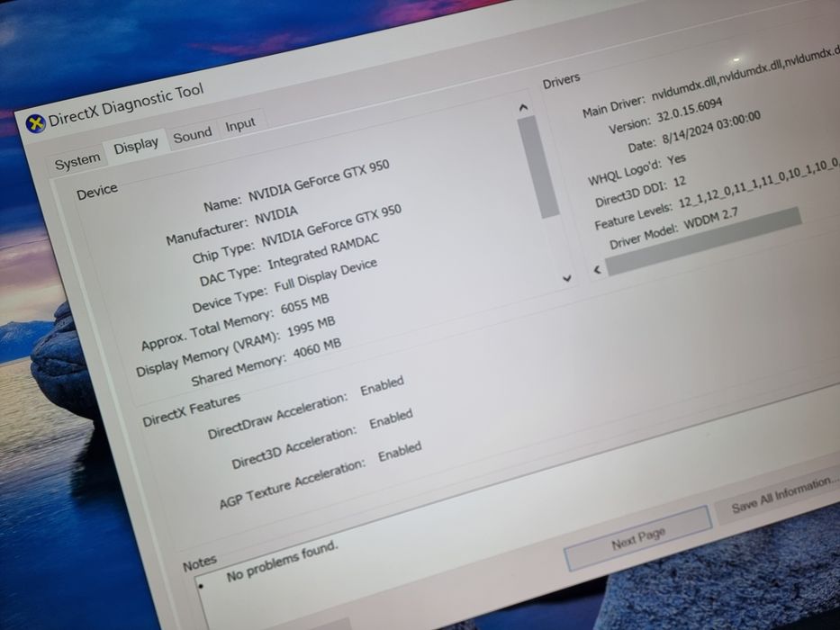Click the Device panel scroll up arrow
This screenshot has width=840, height=630.
pos(523,108)
